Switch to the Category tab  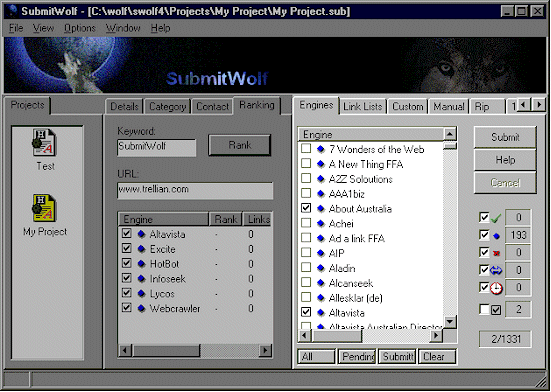(x=167, y=106)
